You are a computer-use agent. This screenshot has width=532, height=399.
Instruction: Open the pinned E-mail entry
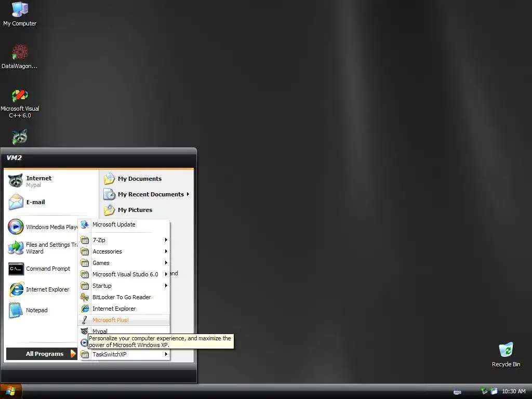(51, 202)
